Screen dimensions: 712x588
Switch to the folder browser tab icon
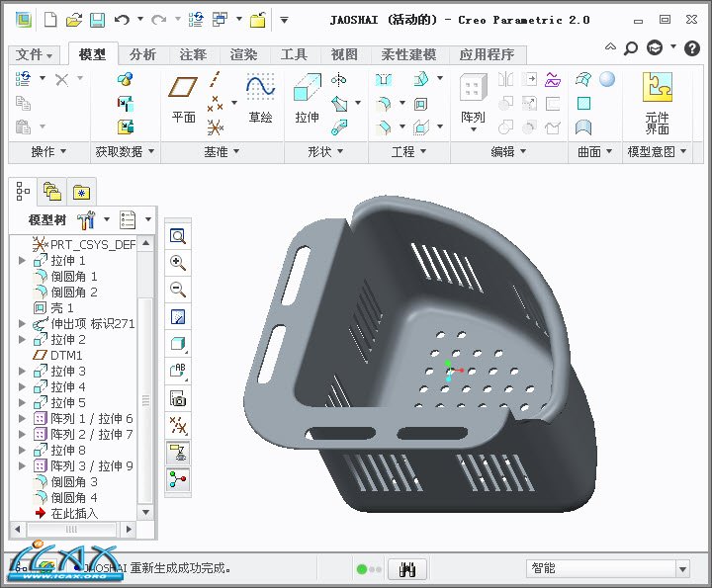click(52, 192)
